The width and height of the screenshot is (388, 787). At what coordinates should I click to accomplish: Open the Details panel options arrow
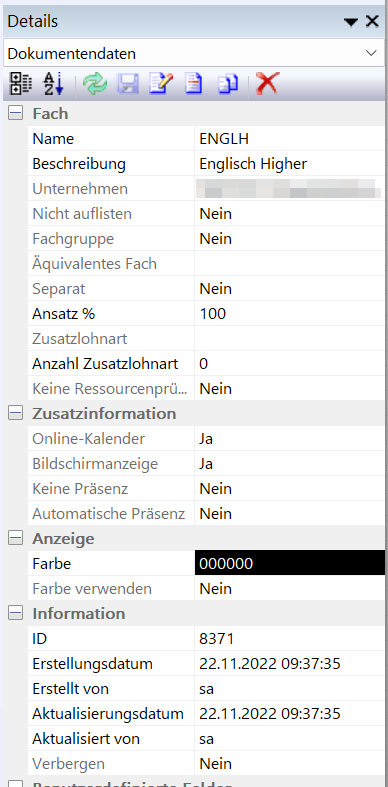(351, 22)
